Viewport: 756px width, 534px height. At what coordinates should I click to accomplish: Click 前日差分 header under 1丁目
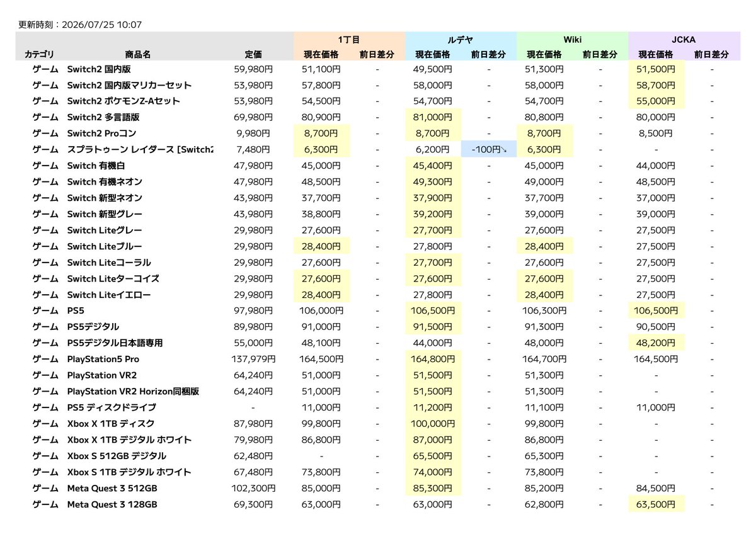pos(377,55)
